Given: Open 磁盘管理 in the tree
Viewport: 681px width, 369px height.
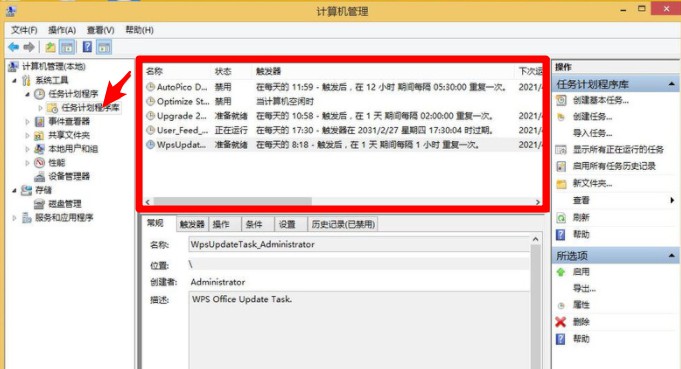Looking at the screenshot, I should [x=64, y=204].
